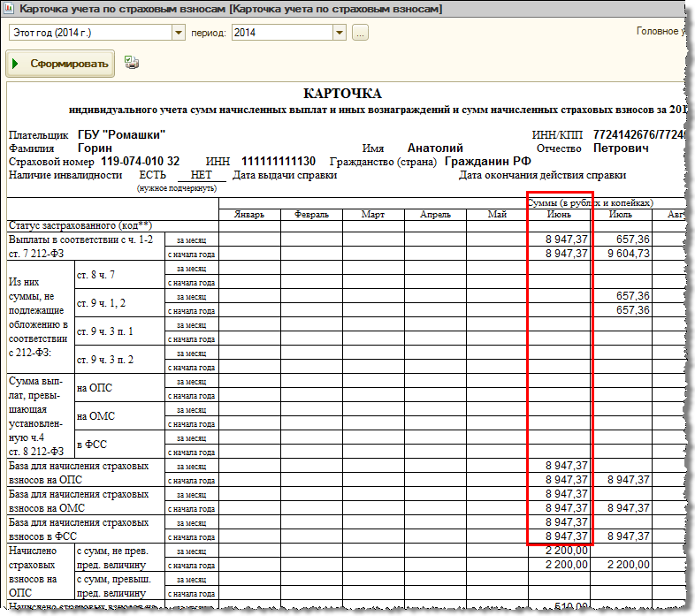Click the ellipsis period selection button

click(x=361, y=33)
